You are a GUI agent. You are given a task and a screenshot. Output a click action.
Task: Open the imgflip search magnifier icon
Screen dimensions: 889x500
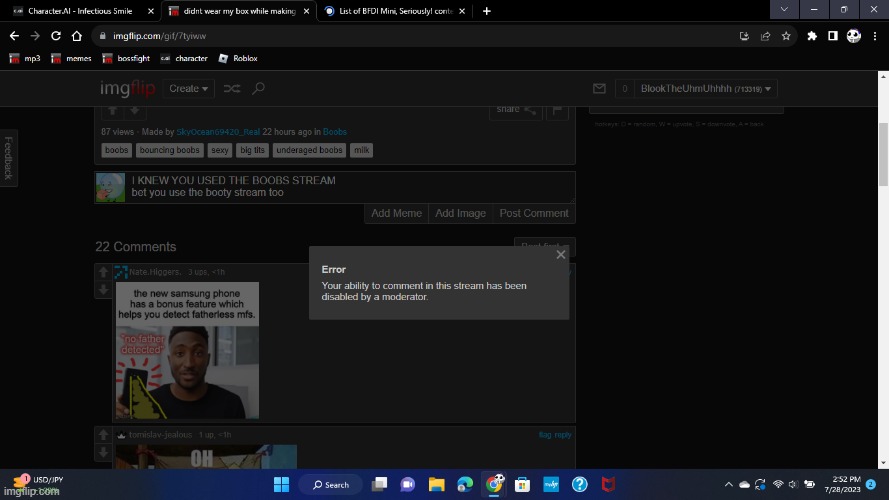258,89
